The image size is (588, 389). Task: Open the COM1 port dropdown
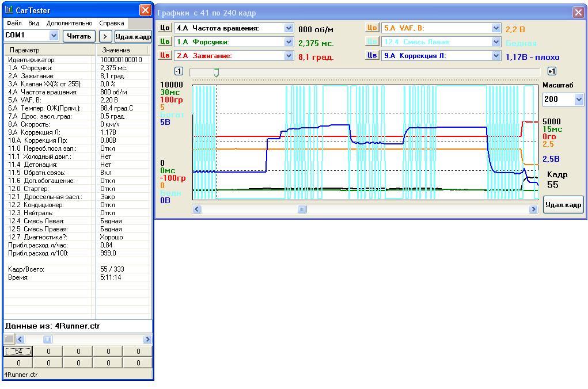point(54,36)
